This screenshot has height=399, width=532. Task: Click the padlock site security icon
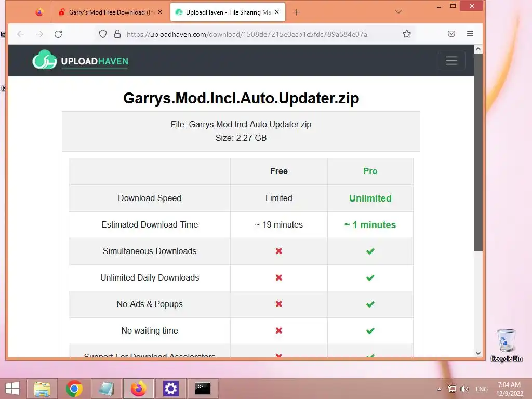pyautogui.click(x=117, y=34)
